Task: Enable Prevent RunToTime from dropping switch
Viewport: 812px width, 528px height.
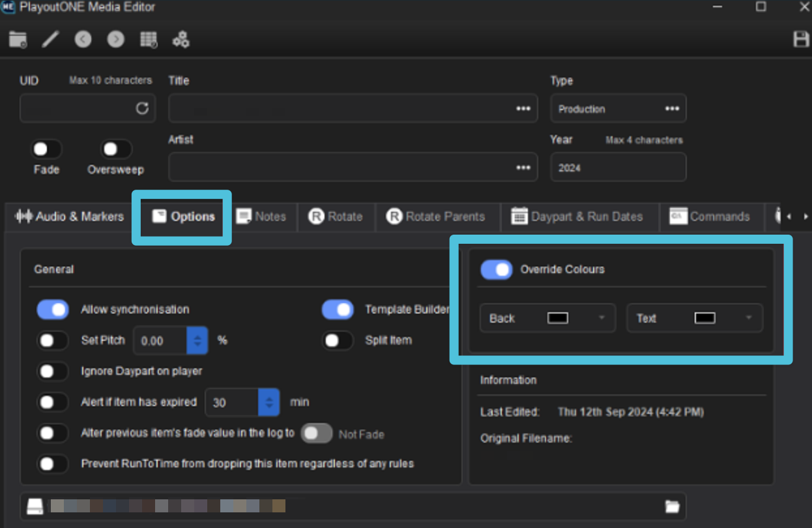Action: pyautogui.click(x=53, y=464)
